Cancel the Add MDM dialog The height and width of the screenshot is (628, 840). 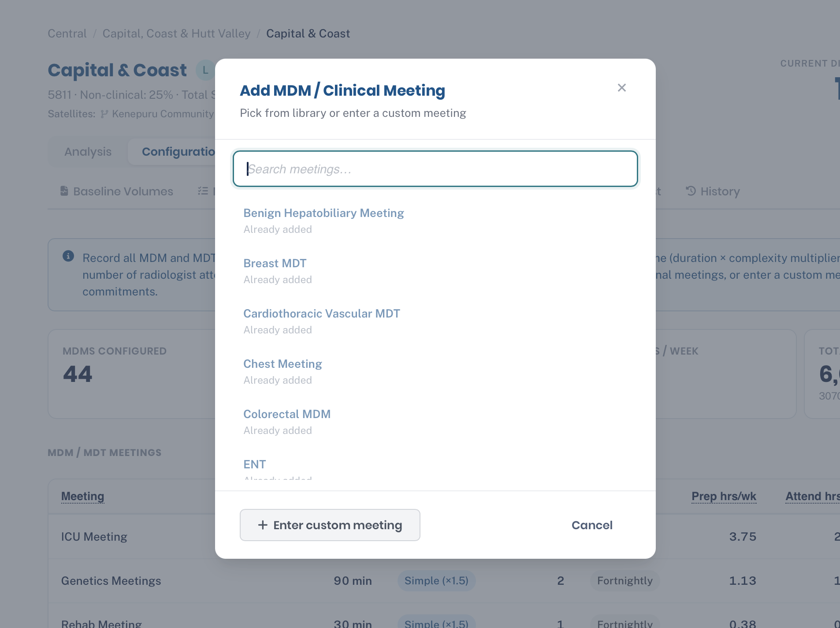coord(592,525)
